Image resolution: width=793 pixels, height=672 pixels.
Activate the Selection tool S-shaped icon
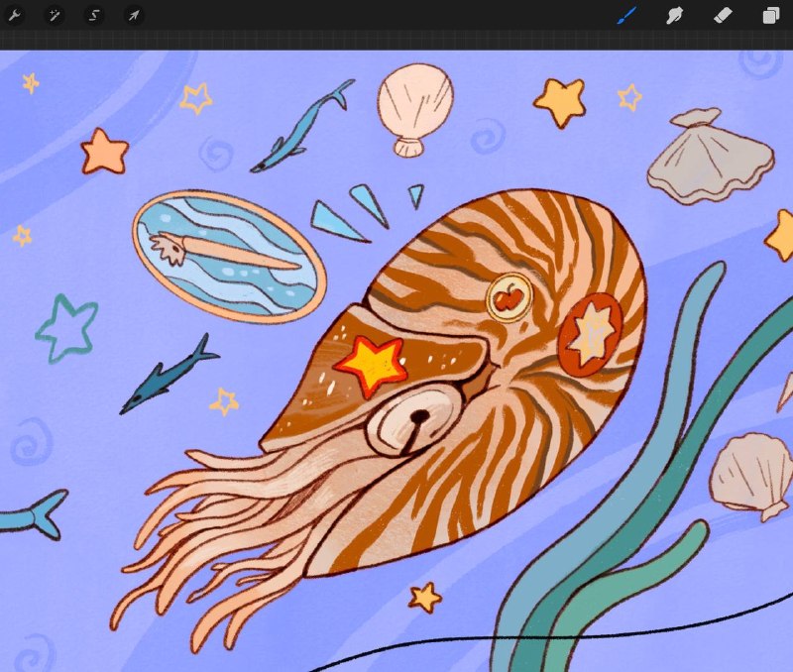[x=93, y=15]
